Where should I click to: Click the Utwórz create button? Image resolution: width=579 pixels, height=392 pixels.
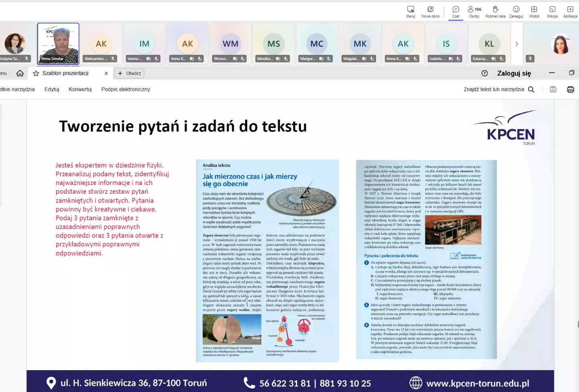[x=129, y=73]
